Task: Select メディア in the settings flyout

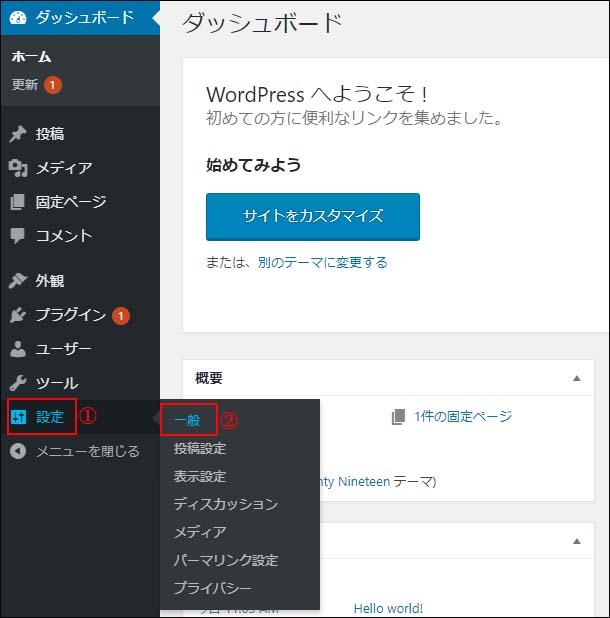Action: (200, 532)
